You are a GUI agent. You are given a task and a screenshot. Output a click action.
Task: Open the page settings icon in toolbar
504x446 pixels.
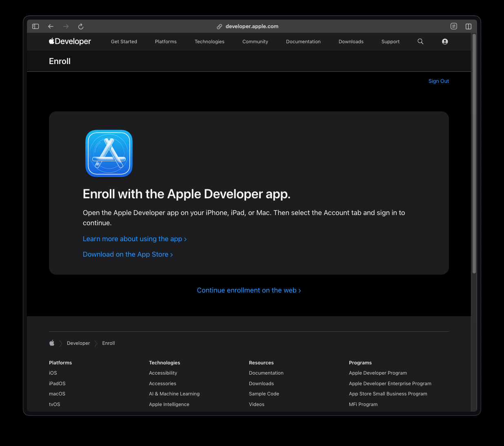point(454,26)
